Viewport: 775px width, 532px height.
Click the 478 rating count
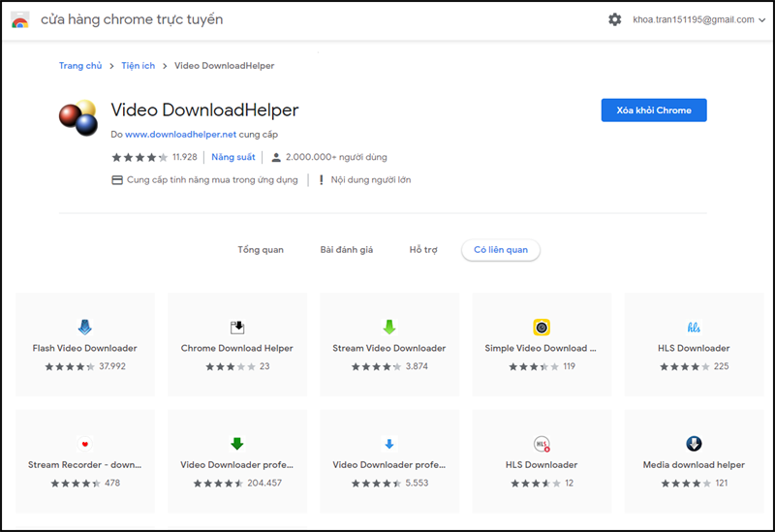click(112, 483)
